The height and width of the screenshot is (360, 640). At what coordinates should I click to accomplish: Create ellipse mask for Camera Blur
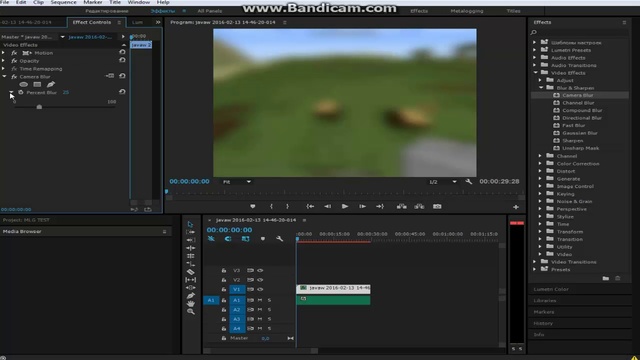24,84
